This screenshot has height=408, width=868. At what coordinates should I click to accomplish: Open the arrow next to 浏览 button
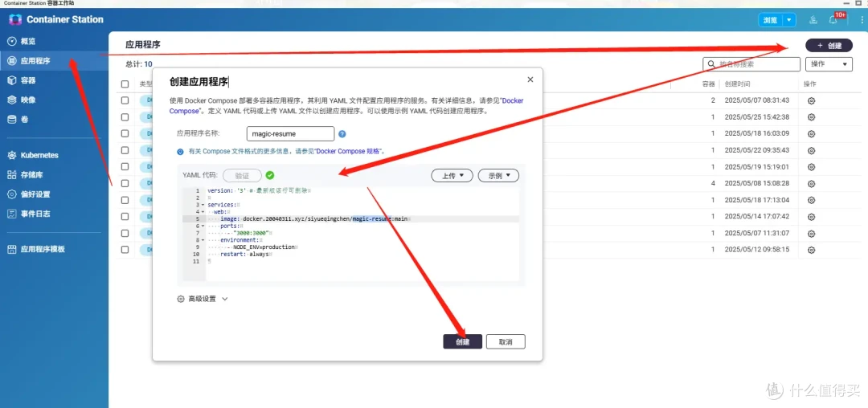(x=789, y=20)
